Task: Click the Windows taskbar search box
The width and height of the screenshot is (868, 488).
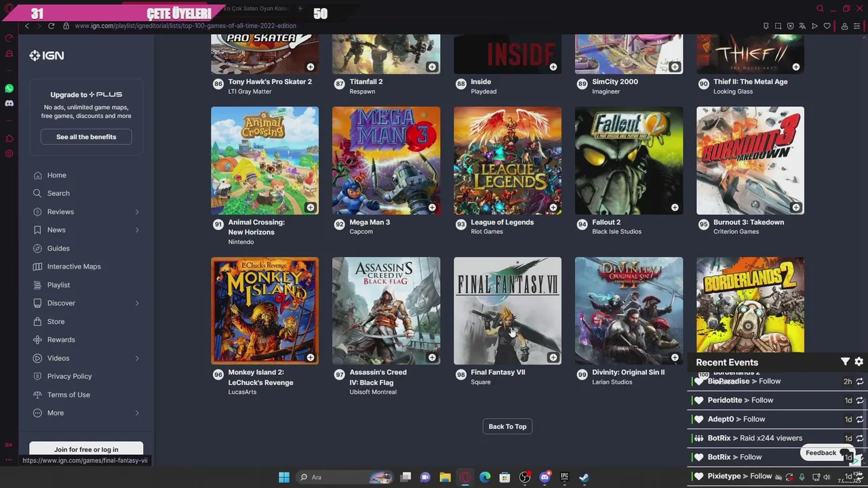Action: 345,477
